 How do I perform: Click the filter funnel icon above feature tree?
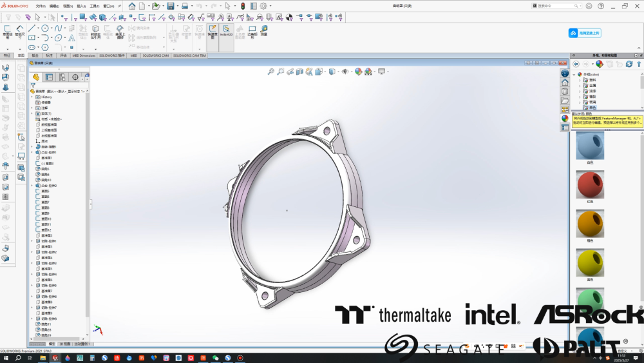point(33,85)
